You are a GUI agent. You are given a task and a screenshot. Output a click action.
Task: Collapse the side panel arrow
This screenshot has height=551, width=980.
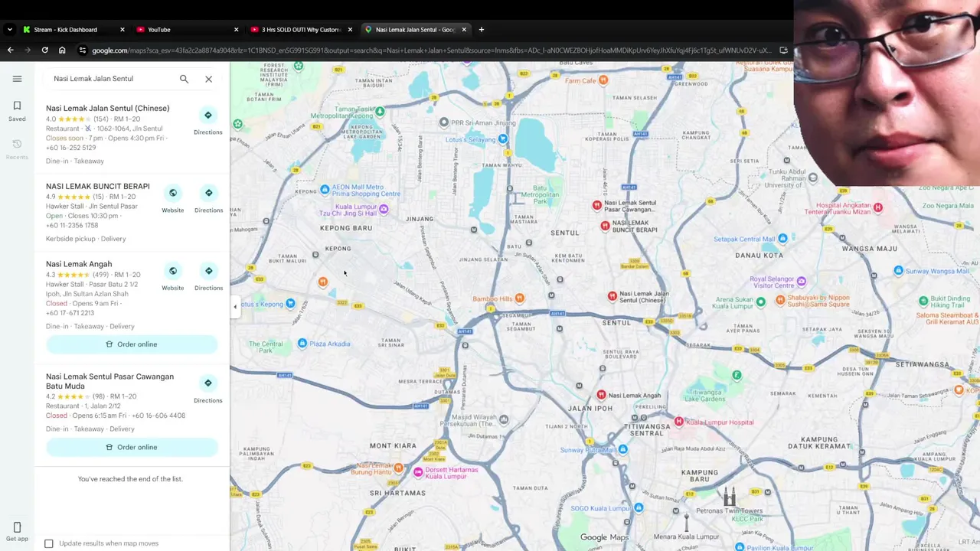(x=235, y=307)
